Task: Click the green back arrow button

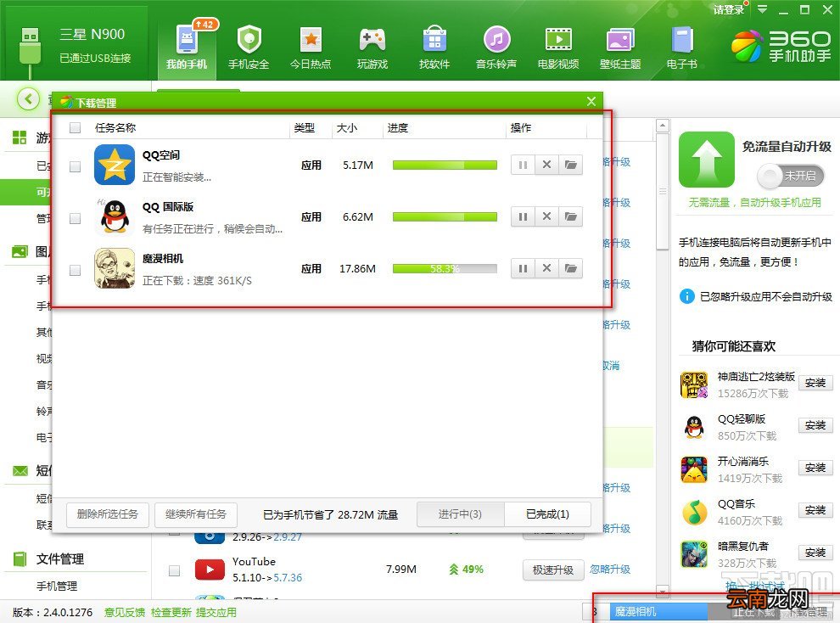Action: pos(28,99)
